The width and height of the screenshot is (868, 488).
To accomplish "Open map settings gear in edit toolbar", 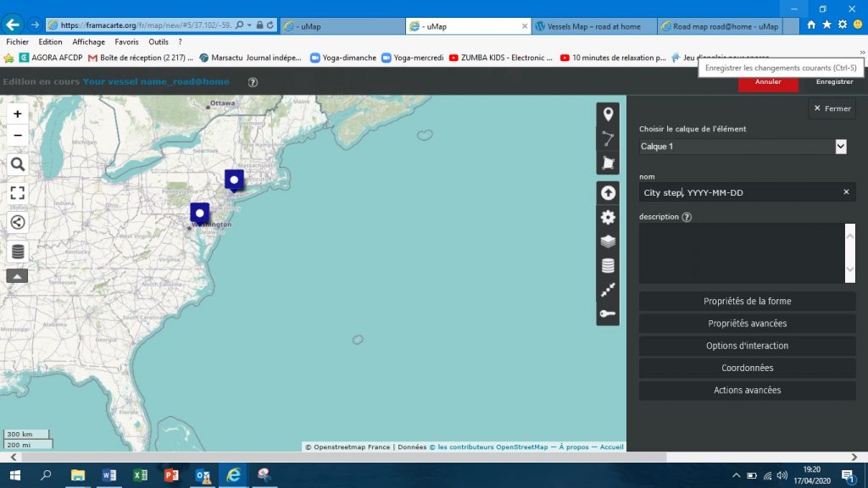I will coord(608,218).
